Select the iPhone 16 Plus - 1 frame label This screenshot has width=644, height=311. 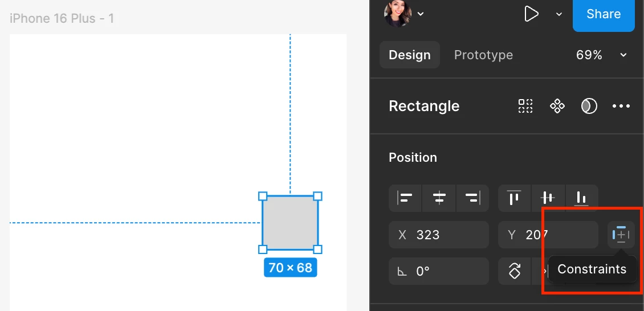click(x=62, y=18)
